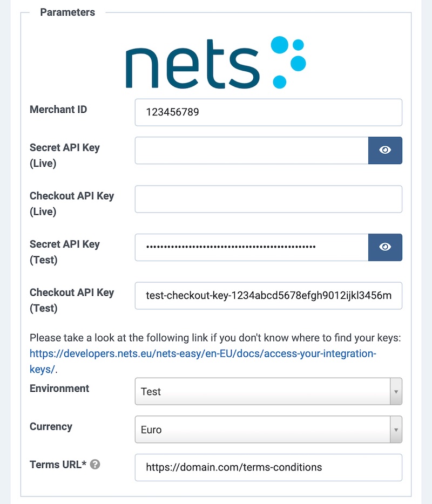Image resolution: width=432 pixels, height=504 pixels.
Task: Reveal the Secret API Key (Live) value
Action: coord(385,151)
